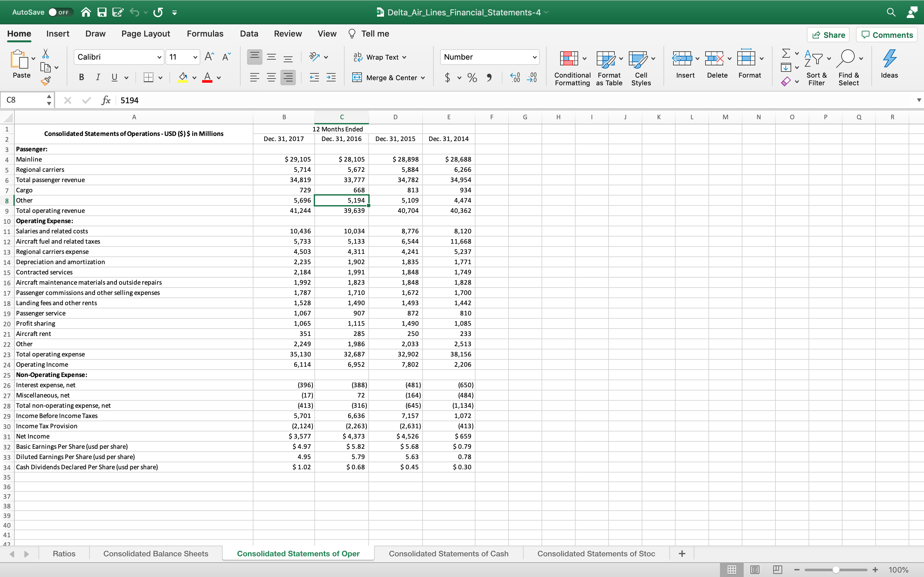Viewport: 924px width, 577px height.
Task: Click the Increase Decimal icon
Action: click(515, 78)
